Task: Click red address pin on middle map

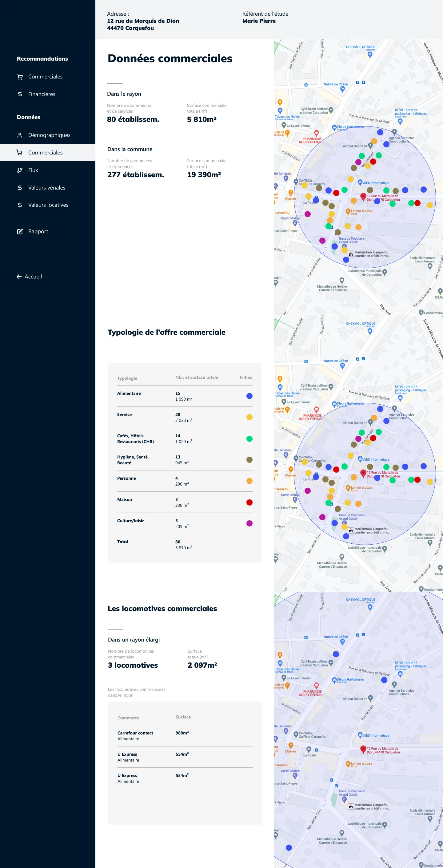Action: 363,474
